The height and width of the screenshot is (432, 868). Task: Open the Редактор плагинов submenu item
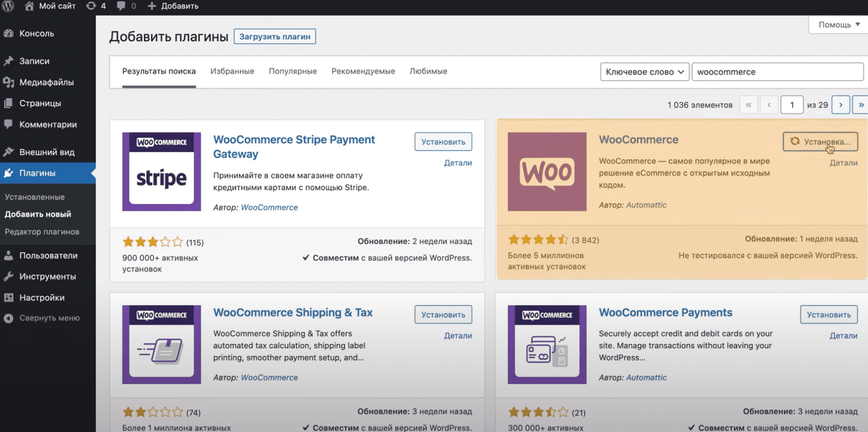(42, 232)
